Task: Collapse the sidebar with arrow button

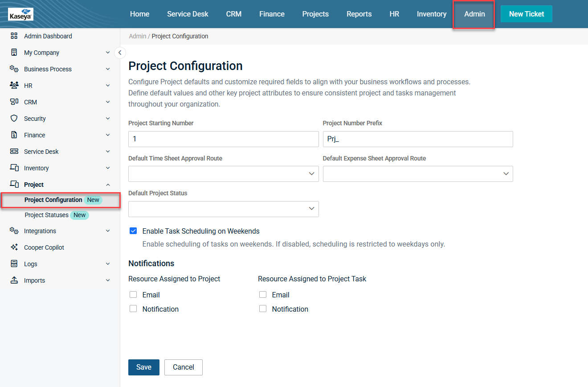Action: tap(119, 53)
